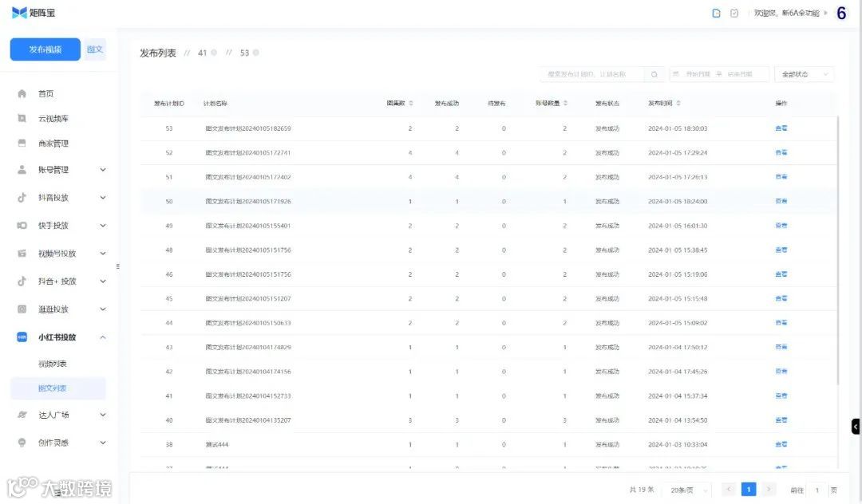
Task: Click the sidebar collapse handle
Action: coord(117,266)
